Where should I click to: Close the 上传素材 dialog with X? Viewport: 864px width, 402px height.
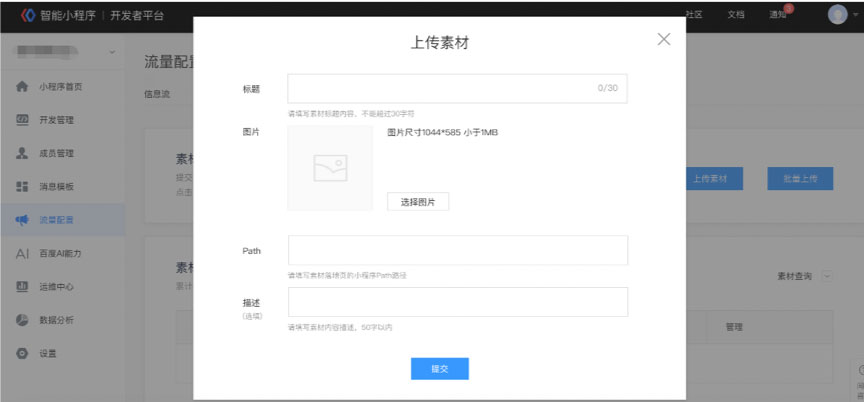click(664, 39)
